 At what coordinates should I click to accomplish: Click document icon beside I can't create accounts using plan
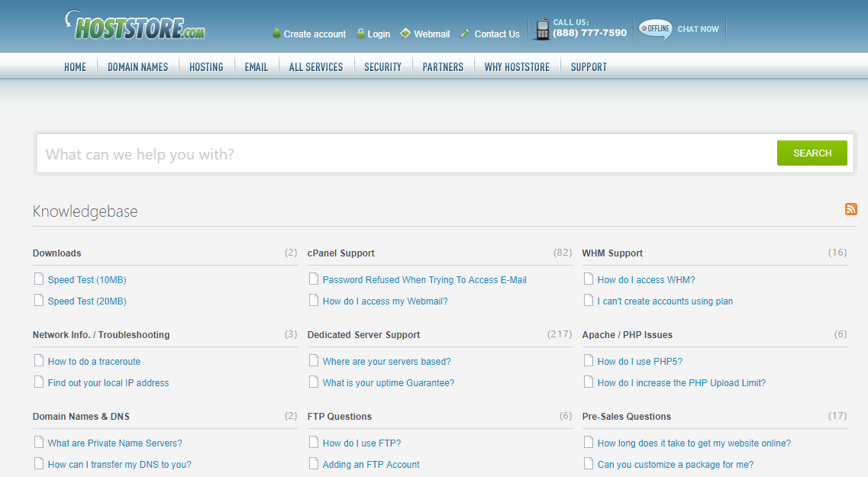[x=589, y=301]
